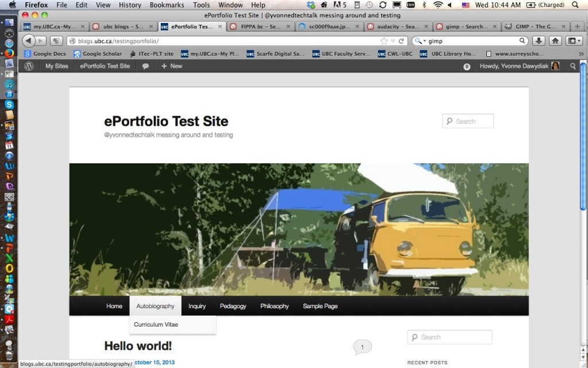Switch to the gimp Search tab

(467, 26)
